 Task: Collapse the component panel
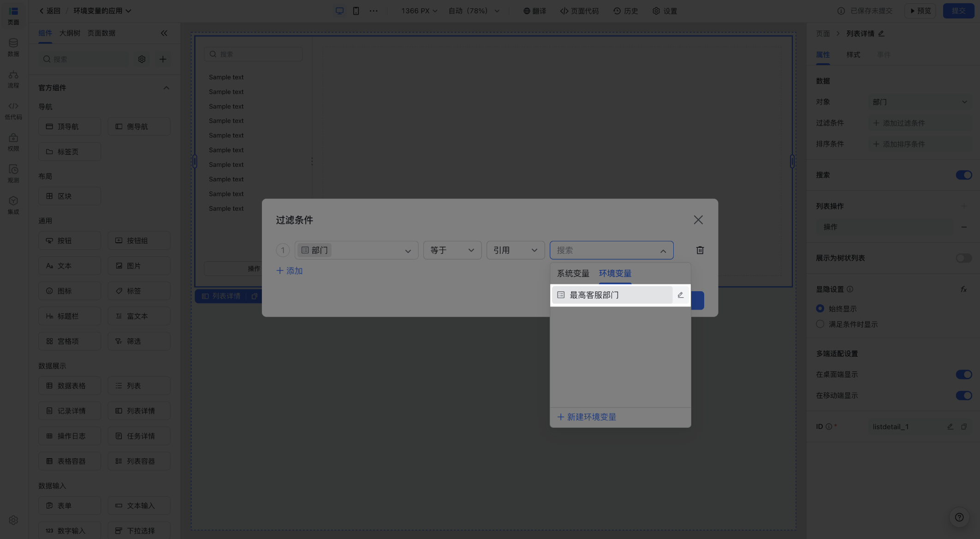164,33
